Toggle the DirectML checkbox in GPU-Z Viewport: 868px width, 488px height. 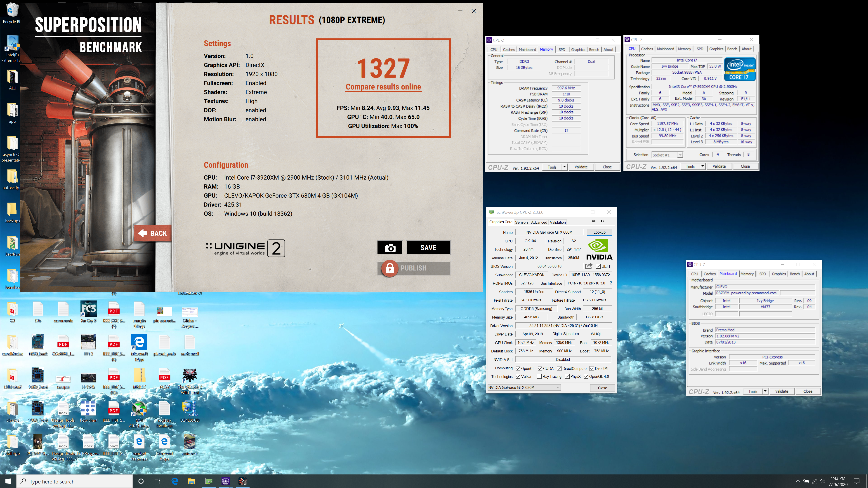coord(592,368)
